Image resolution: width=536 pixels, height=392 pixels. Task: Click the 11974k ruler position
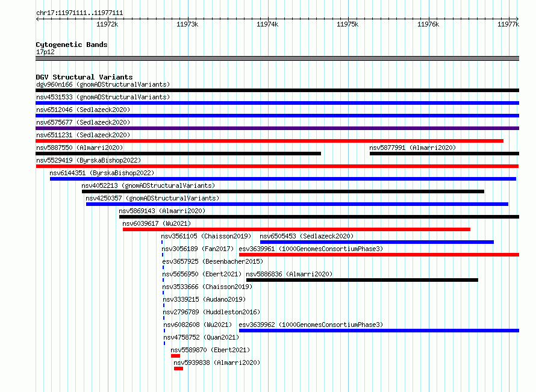coord(267,24)
